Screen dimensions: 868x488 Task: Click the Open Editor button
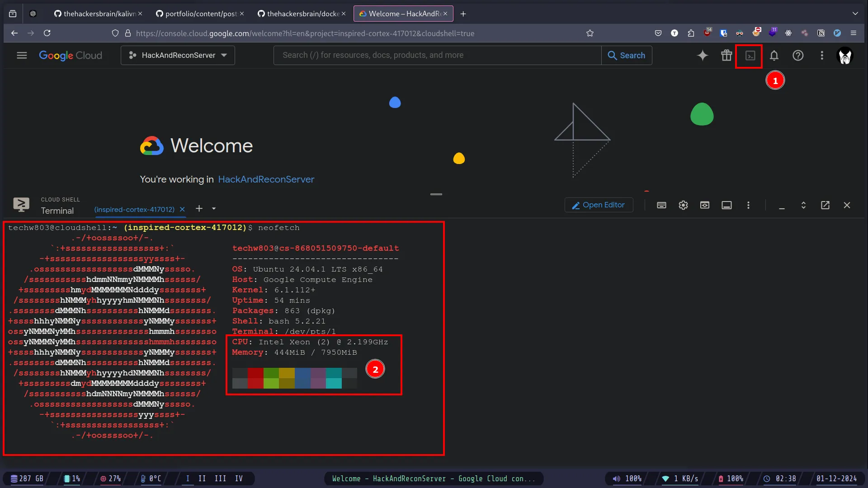coord(599,205)
